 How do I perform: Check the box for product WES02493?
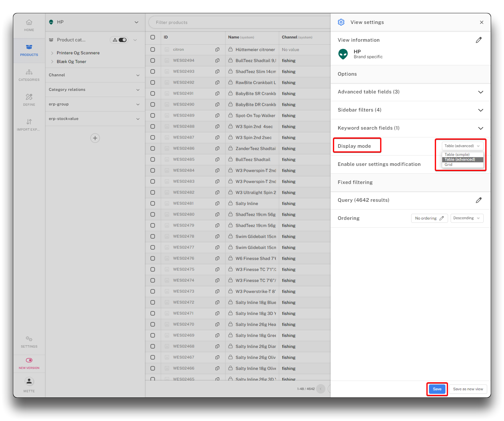pos(153,71)
